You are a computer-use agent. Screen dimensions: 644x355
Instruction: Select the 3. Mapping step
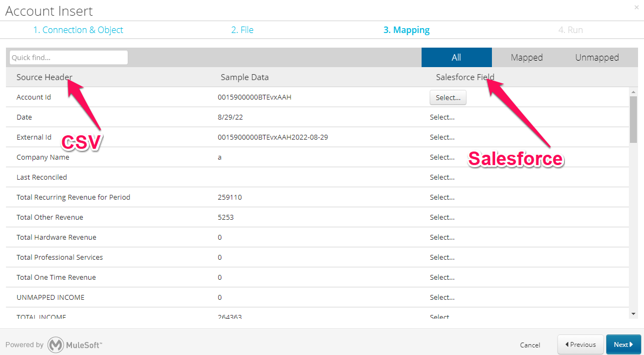click(x=406, y=30)
